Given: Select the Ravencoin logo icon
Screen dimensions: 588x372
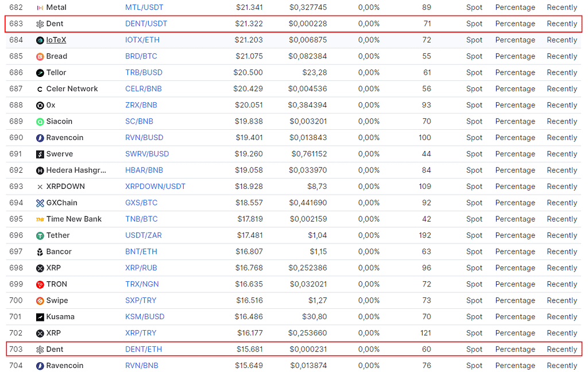Looking at the screenshot, I should [40, 137].
